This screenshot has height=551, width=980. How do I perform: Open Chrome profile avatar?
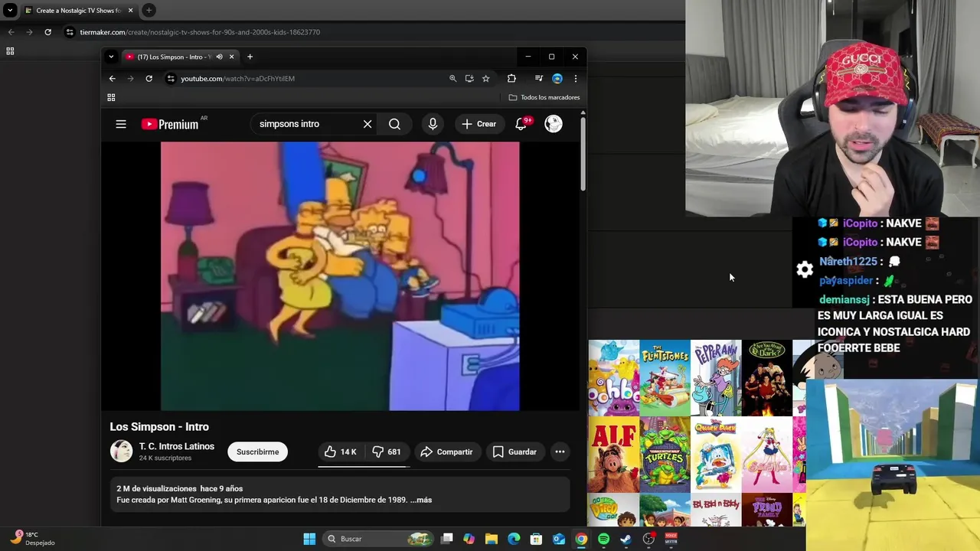[x=557, y=78]
